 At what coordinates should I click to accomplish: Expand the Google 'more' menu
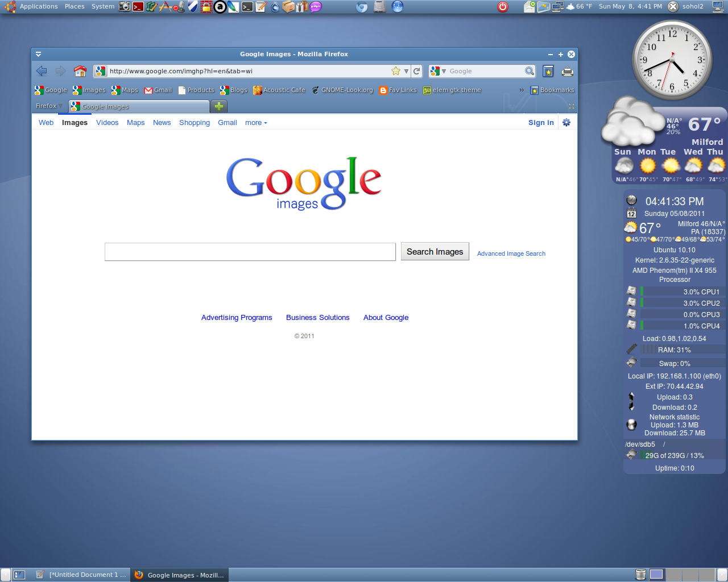(x=256, y=123)
